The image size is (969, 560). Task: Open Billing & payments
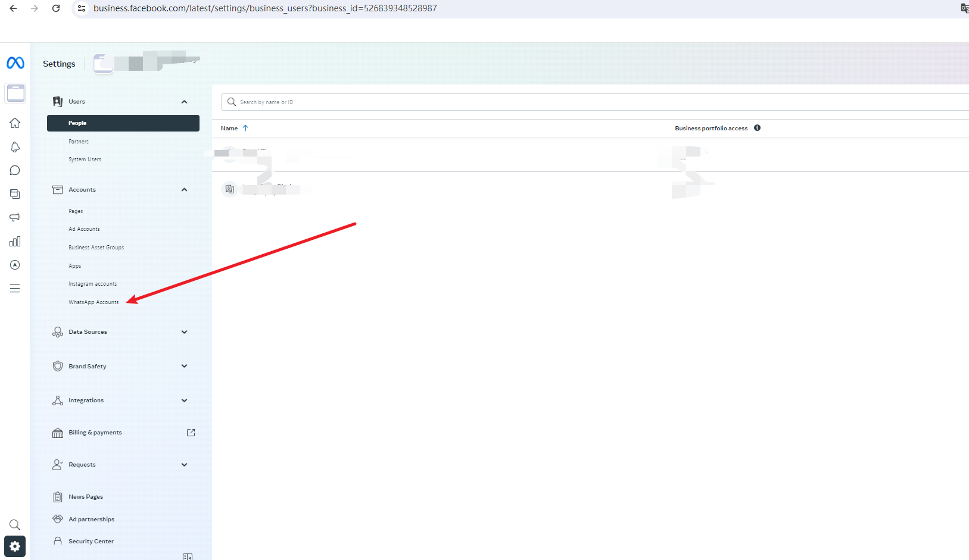coord(95,433)
